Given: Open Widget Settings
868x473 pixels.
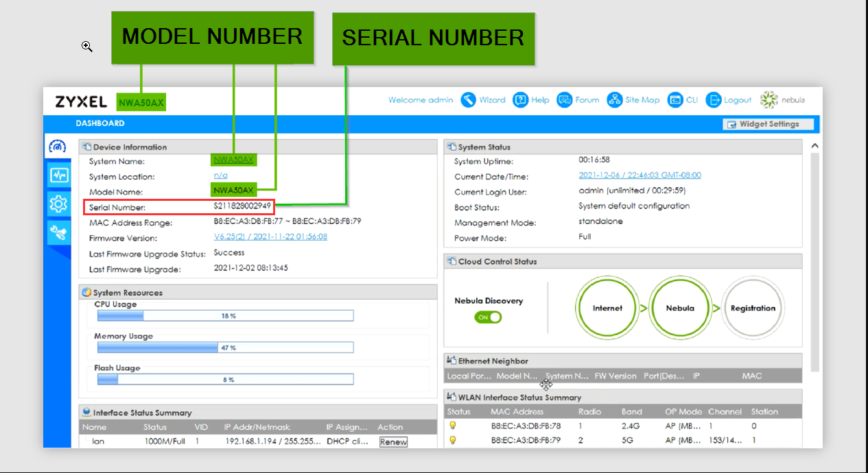Looking at the screenshot, I should point(769,124).
